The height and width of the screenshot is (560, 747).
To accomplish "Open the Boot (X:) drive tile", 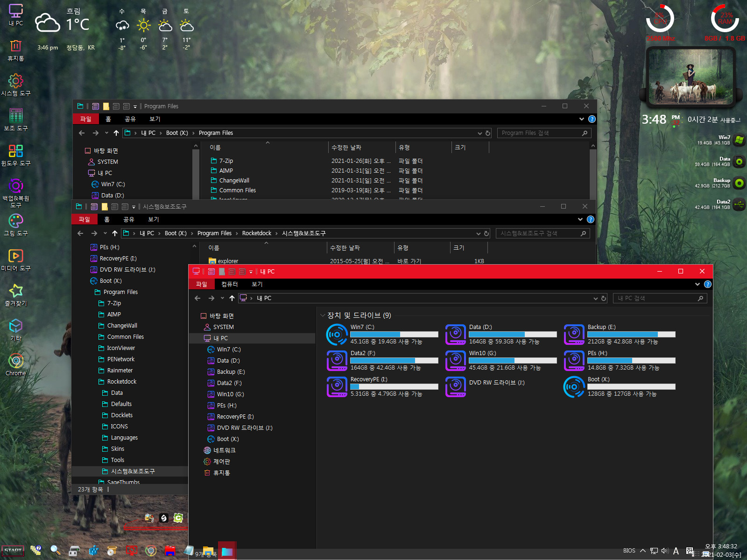I will coord(620,387).
